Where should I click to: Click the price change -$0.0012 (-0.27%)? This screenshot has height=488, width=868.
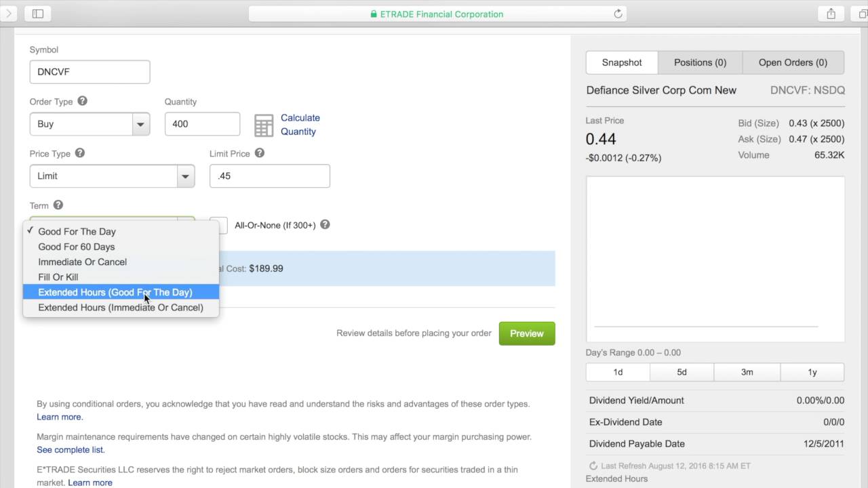(623, 158)
